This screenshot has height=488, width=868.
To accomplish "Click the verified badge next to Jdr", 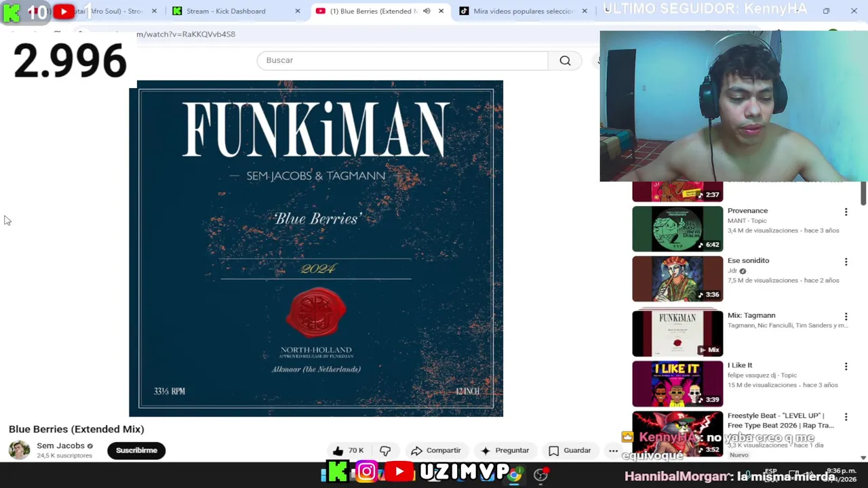I will pyautogui.click(x=743, y=271).
